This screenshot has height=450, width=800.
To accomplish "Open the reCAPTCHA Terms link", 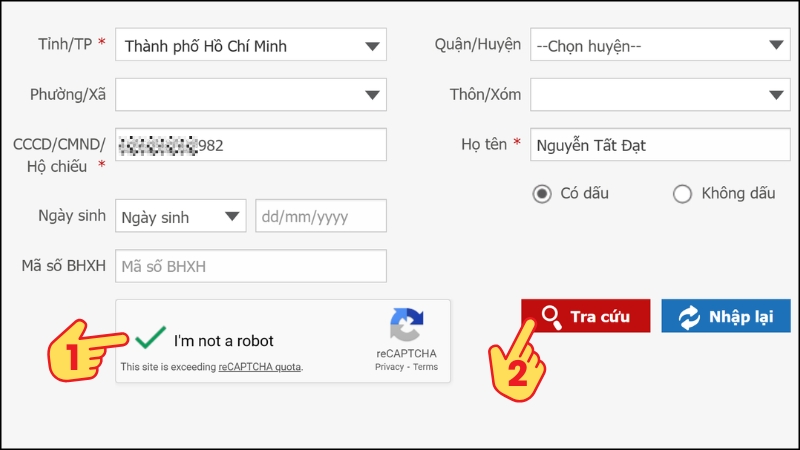I will pyautogui.click(x=426, y=367).
